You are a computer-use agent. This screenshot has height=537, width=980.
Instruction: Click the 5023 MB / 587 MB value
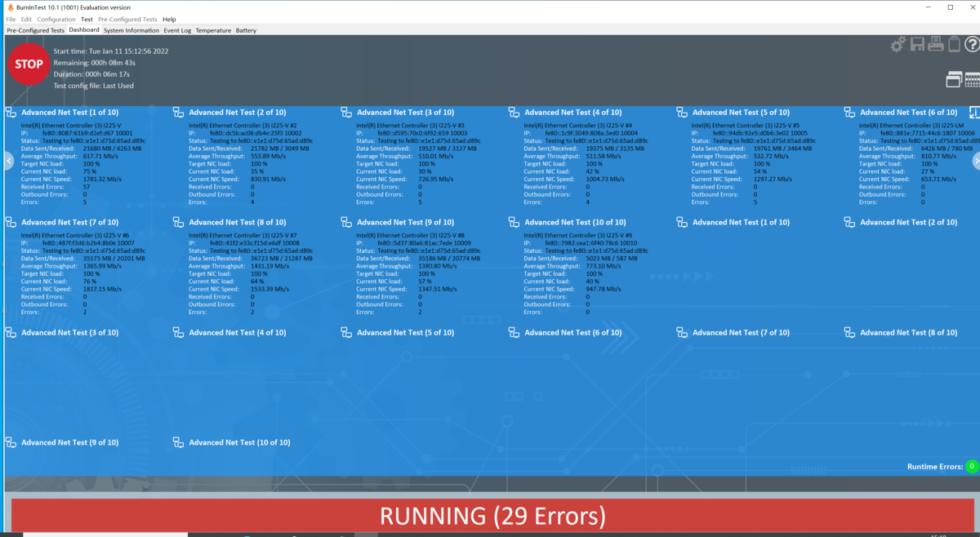[x=613, y=259]
